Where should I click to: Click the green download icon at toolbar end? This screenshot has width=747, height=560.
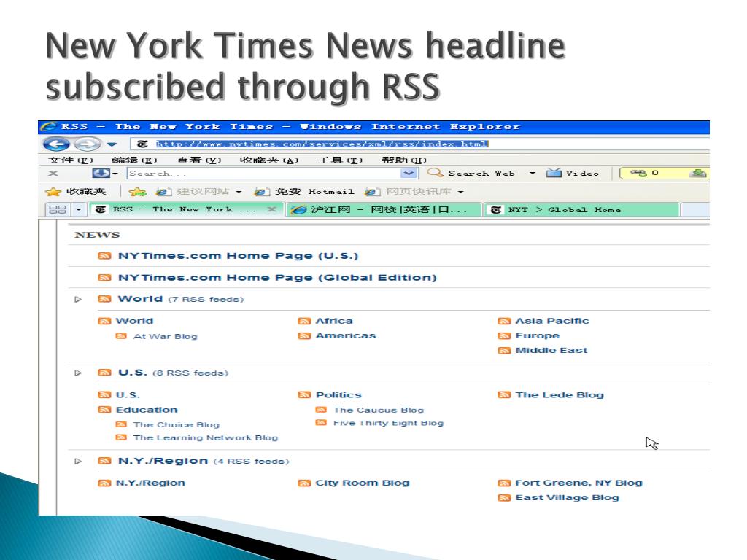[x=698, y=174]
